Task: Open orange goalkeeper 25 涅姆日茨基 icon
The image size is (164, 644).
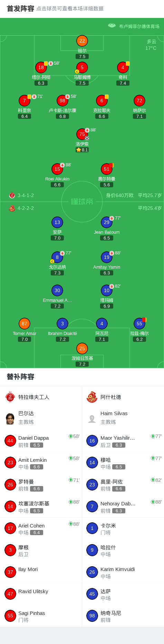Action: pyautogui.click(x=82, y=348)
